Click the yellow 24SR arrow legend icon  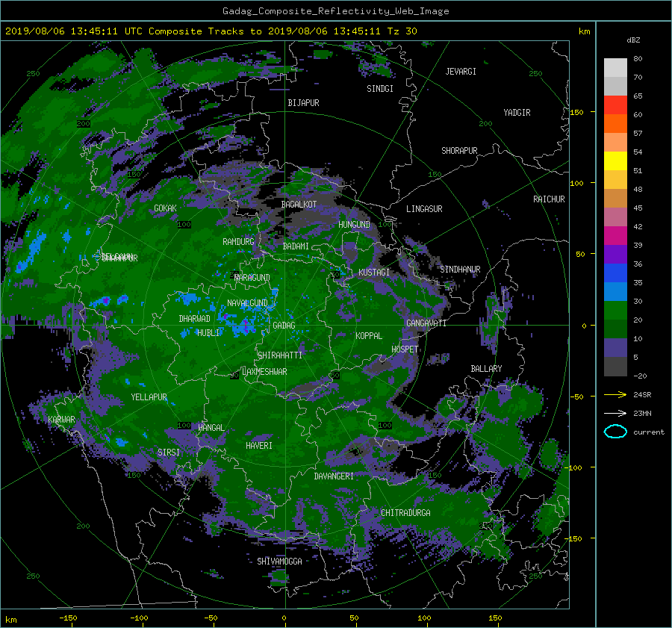[x=615, y=394]
